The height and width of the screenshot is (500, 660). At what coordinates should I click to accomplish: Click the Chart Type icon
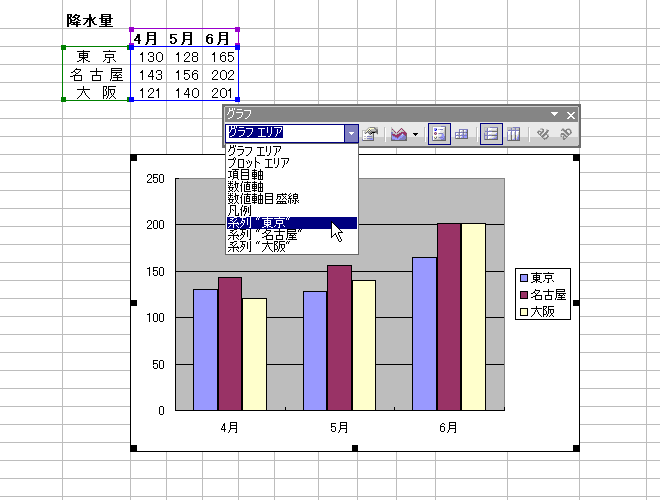click(x=399, y=134)
